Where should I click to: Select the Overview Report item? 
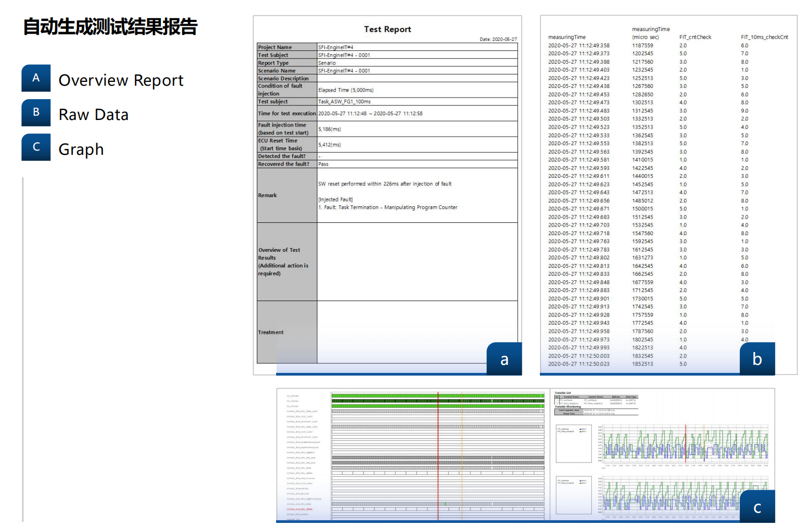(x=121, y=80)
